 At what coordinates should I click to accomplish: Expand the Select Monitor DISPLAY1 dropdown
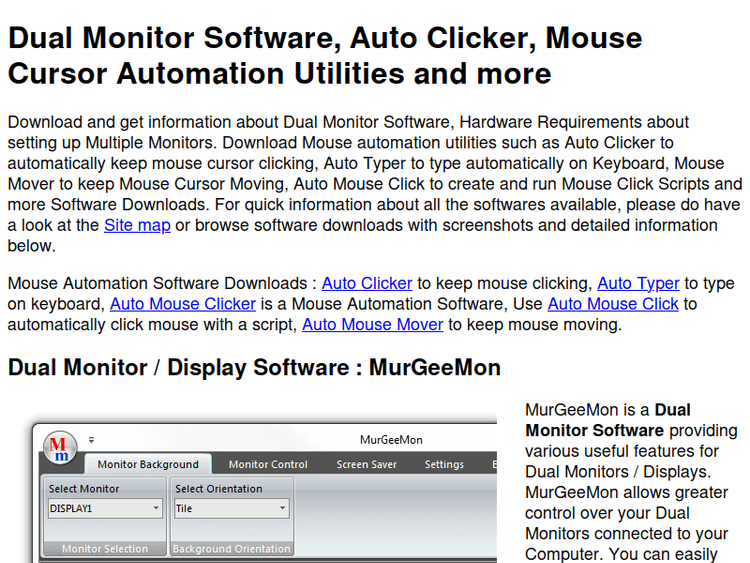click(x=157, y=508)
